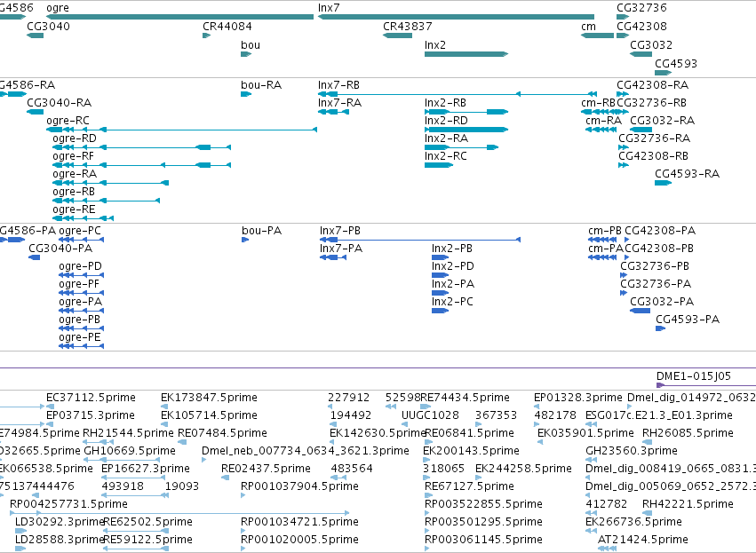Open protein label Inx2-PD

click(x=453, y=266)
